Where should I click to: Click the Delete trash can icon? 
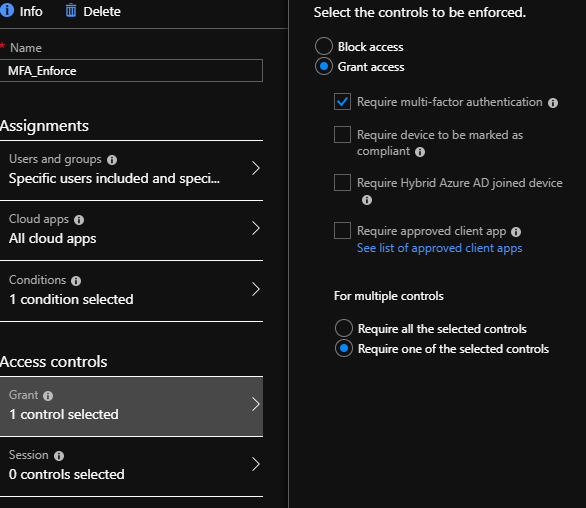71,10
